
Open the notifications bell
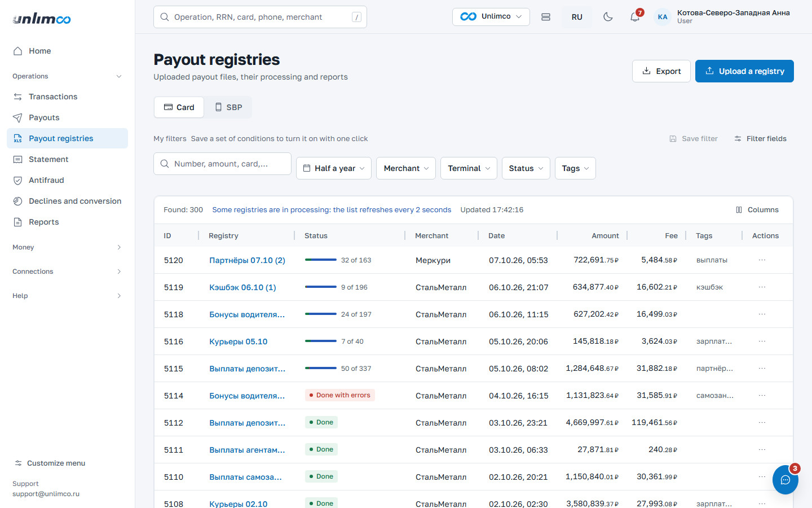635,17
